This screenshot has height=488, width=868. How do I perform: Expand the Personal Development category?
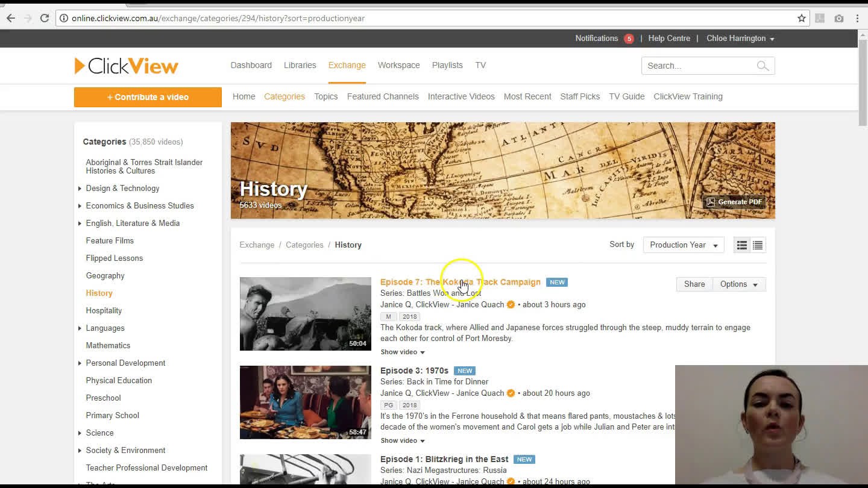click(x=80, y=363)
